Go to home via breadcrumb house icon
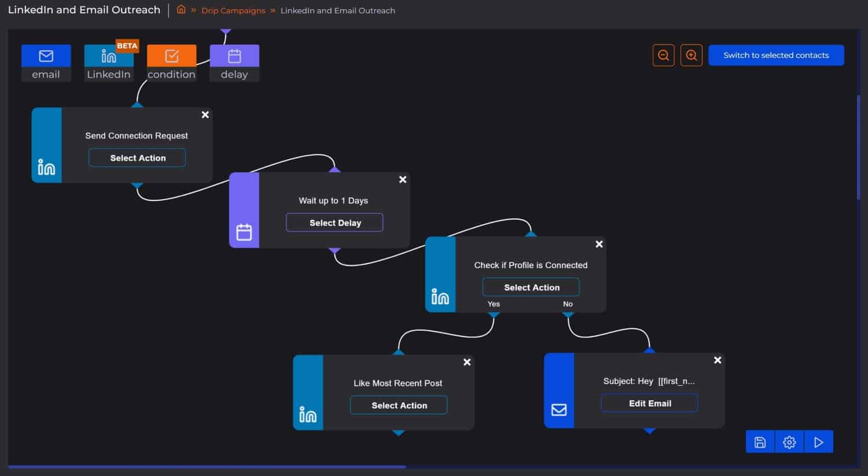The height and width of the screenshot is (476, 868). [181, 10]
